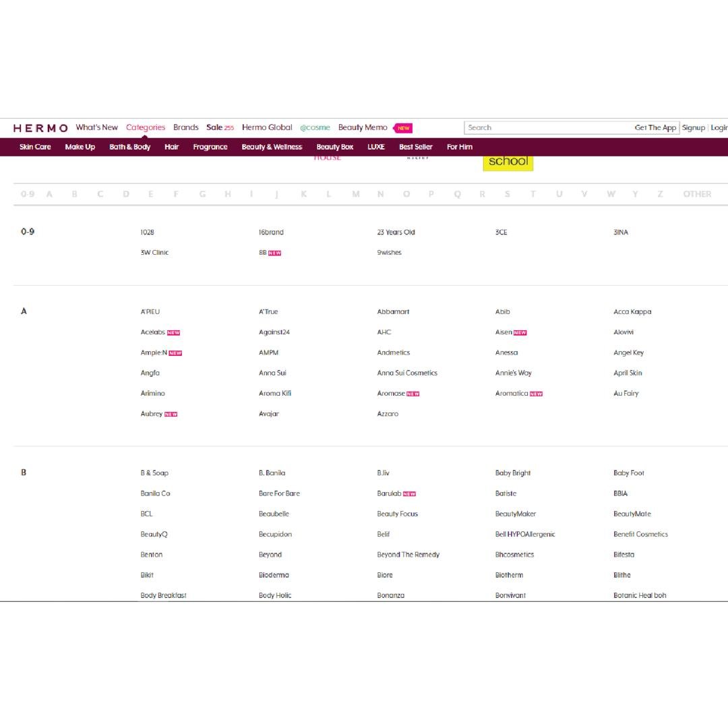The height and width of the screenshot is (728, 728).
Task: Open Make Up category
Action: coord(80,147)
